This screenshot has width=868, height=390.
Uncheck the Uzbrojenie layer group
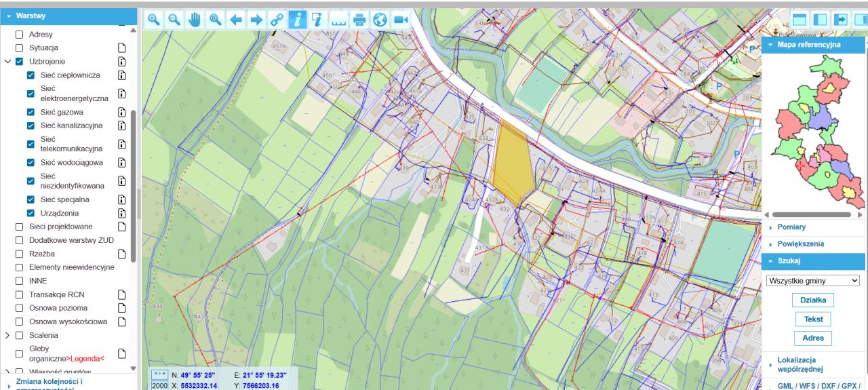point(20,62)
